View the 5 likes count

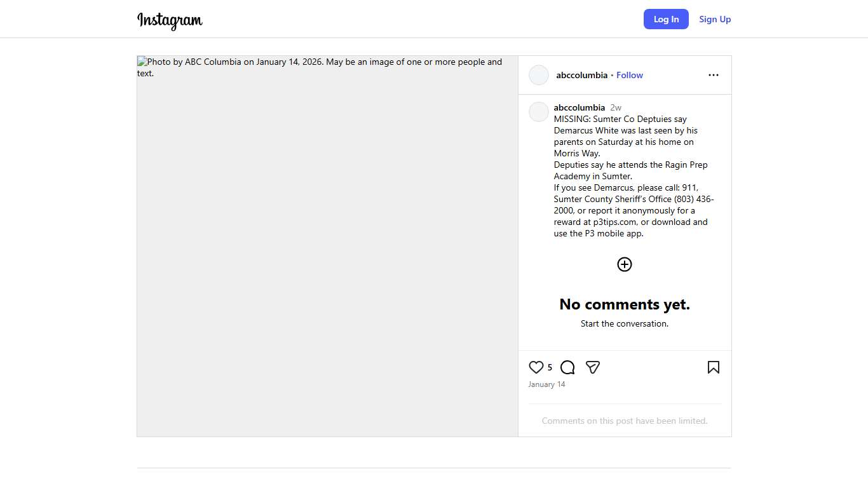pos(550,367)
